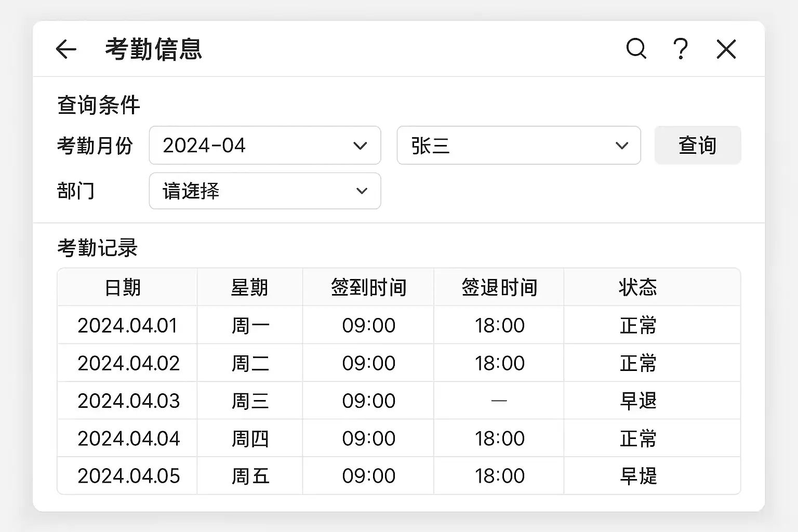This screenshot has height=532, width=798.
Task: Close the 考勤信息 dialog
Action: [x=726, y=49]
